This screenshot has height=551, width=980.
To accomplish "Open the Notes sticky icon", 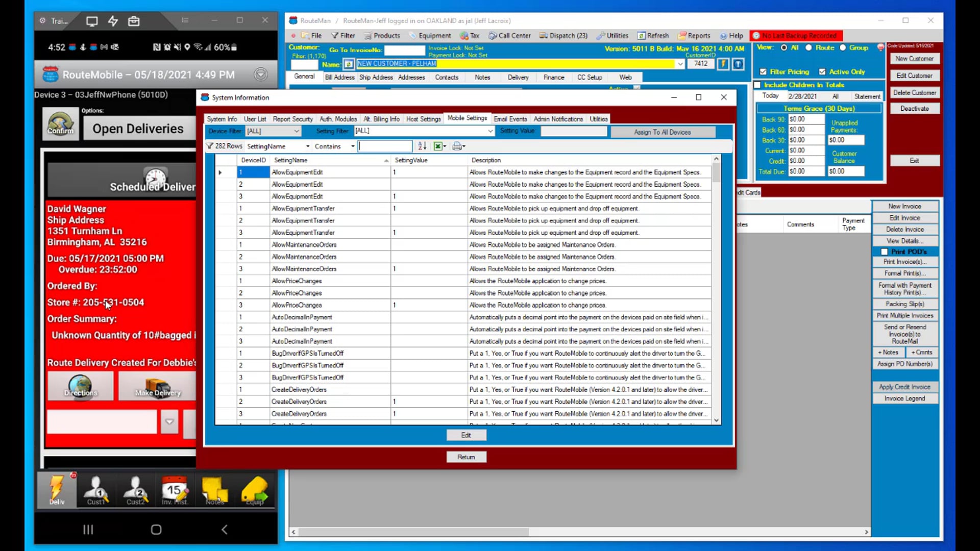I will [x=214, y=490].
